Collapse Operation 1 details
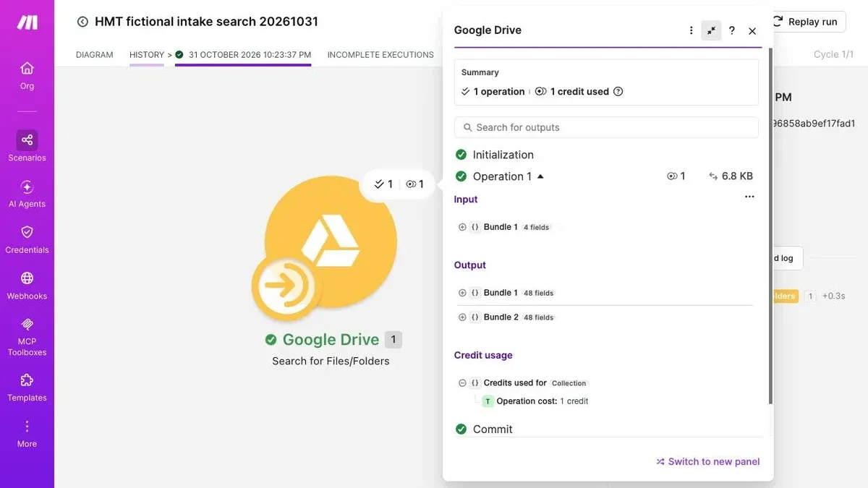The height and width of the screenshot is (488, 868). point(540,176)
